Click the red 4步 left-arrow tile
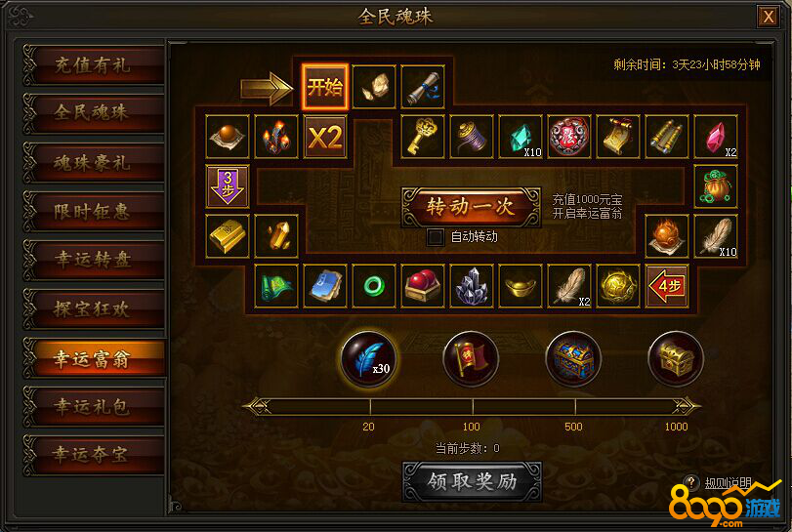The height and width of the screenshot is (532, 792). click(667, 286)
